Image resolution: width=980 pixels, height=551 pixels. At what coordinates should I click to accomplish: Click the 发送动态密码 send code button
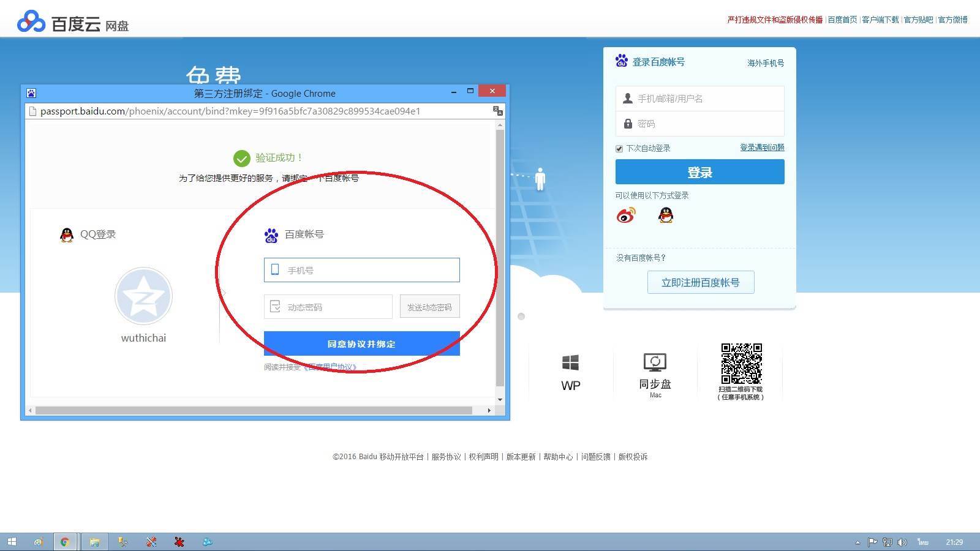coord(429,307)
